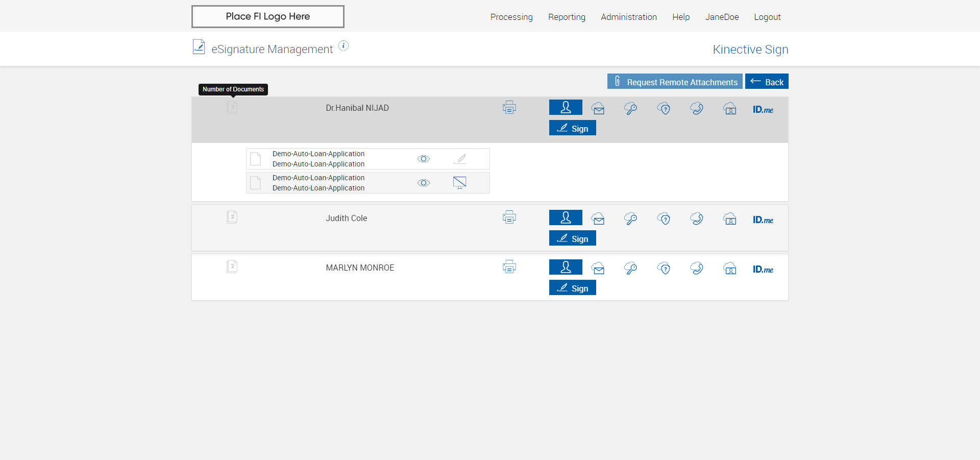The image size is (980, 460).
Task: Click Sign button for Dr.Hanibal NIJAD
Action: click(x=573, y=128)
